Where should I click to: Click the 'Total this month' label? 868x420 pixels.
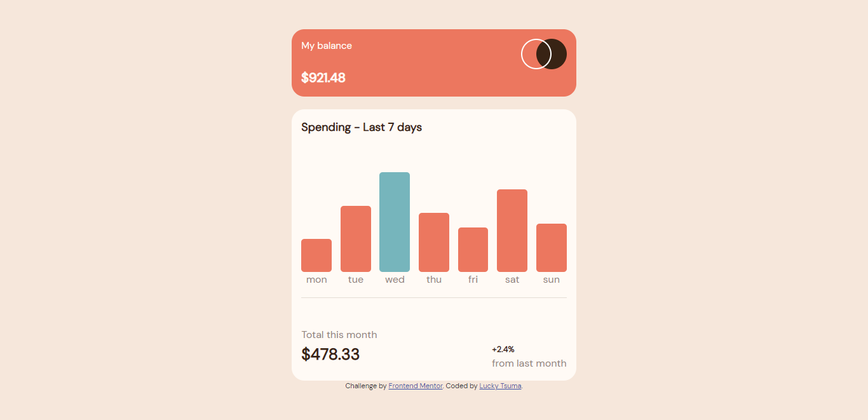[x=339, y=334]
